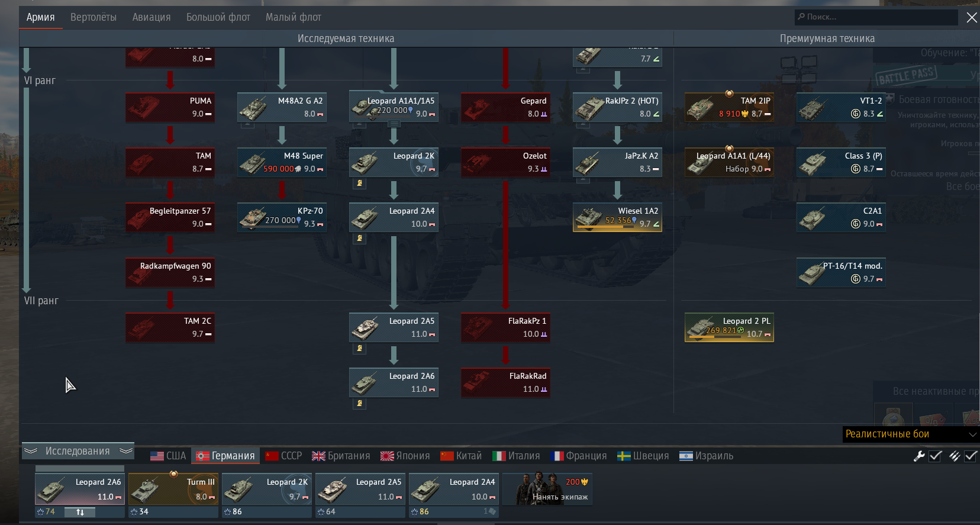980x525 pixels.
Task: Click the talisman icon under Leopard 2K tree card
Action: pos(359,183)
